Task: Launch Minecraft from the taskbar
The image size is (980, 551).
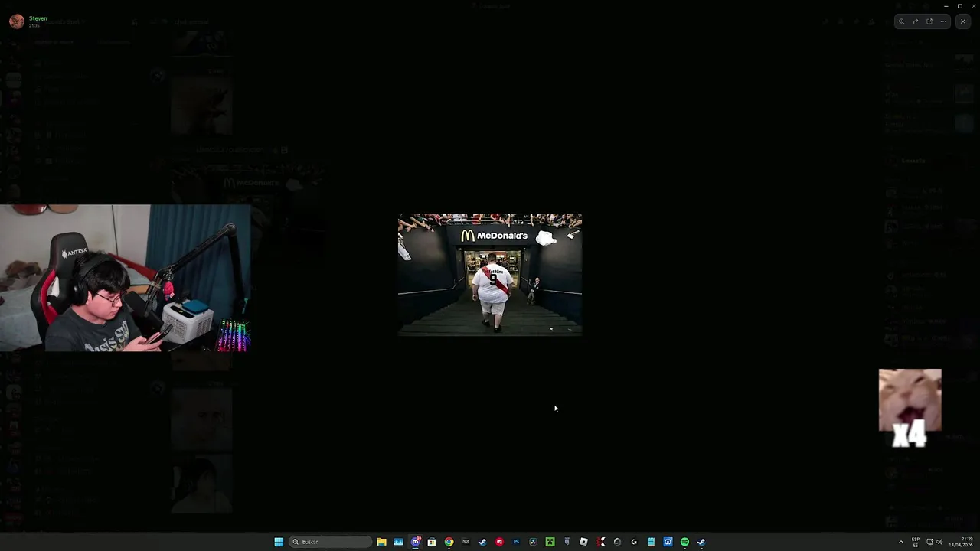Action: pyautogui.click(x=550, y=542)
